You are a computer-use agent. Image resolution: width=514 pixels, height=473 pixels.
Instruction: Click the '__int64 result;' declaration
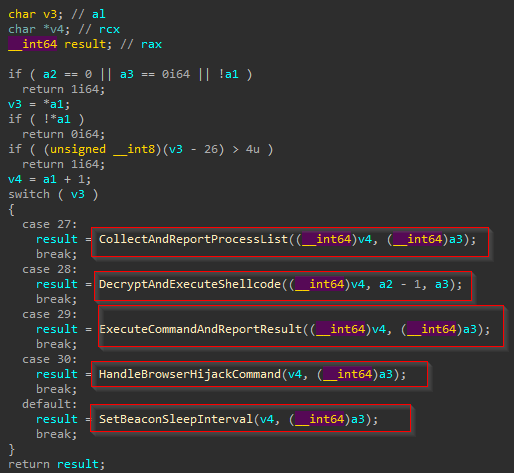coord(60,44)
